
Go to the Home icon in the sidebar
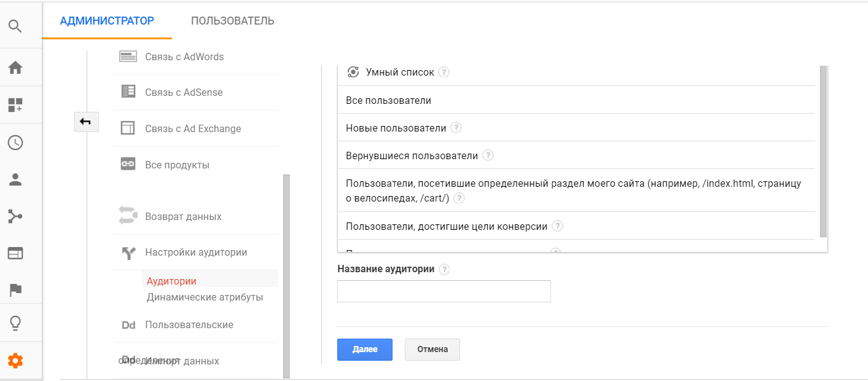tap(15, 67)
